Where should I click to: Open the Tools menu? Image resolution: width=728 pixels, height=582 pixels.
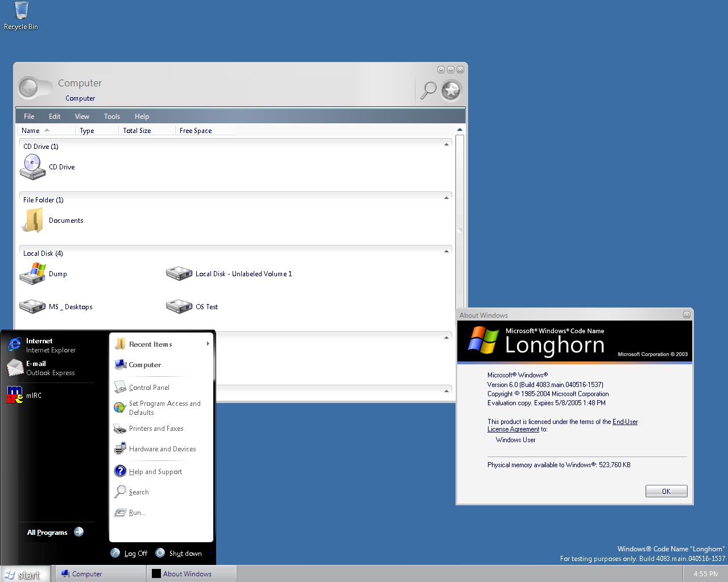pyautogui.click(x=112, y=117)
